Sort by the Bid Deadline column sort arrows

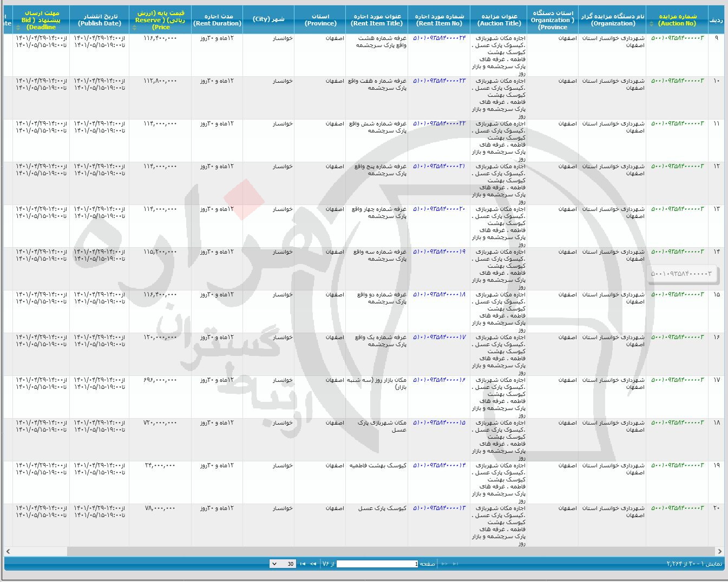[x=18, y=27]
